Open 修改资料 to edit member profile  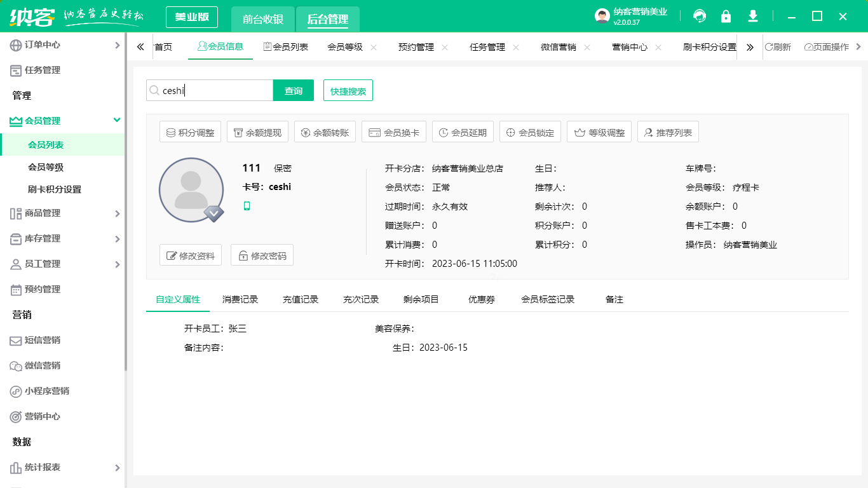click(190, 255)
